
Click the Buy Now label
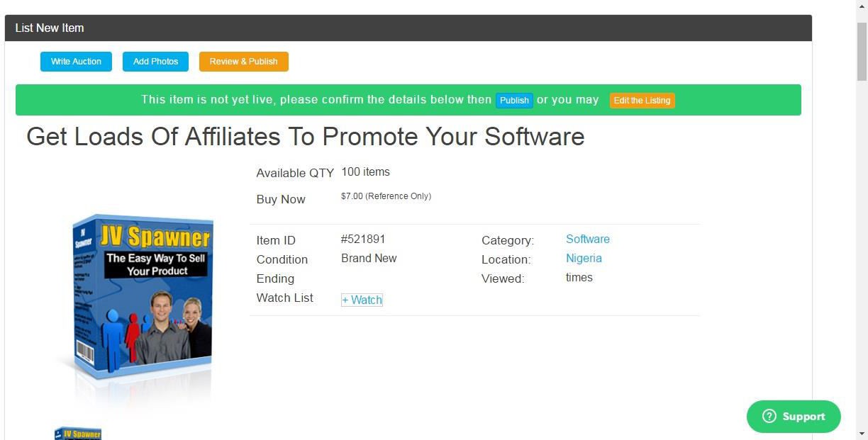click(x=281, y=199)
